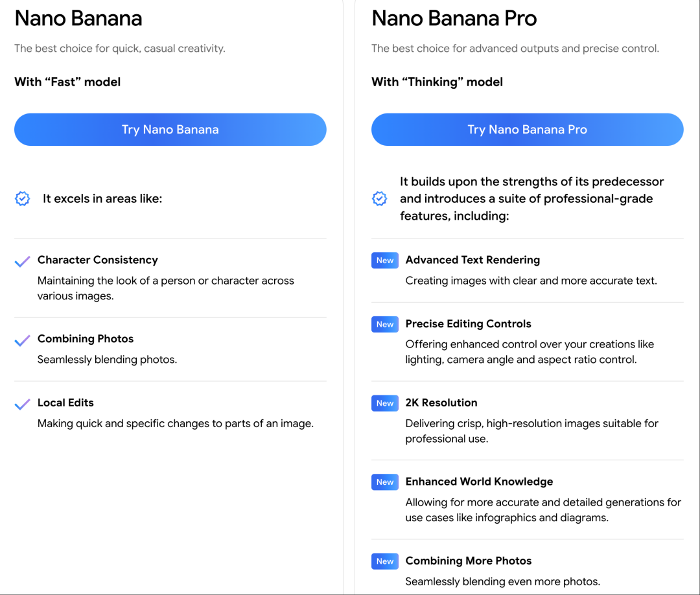
Task: Click the Try Nano Banana Pro button
Action: 527,130
